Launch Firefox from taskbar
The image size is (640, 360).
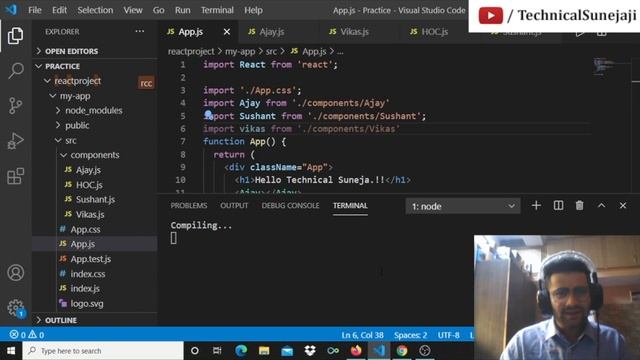click(x=356, y=351)
